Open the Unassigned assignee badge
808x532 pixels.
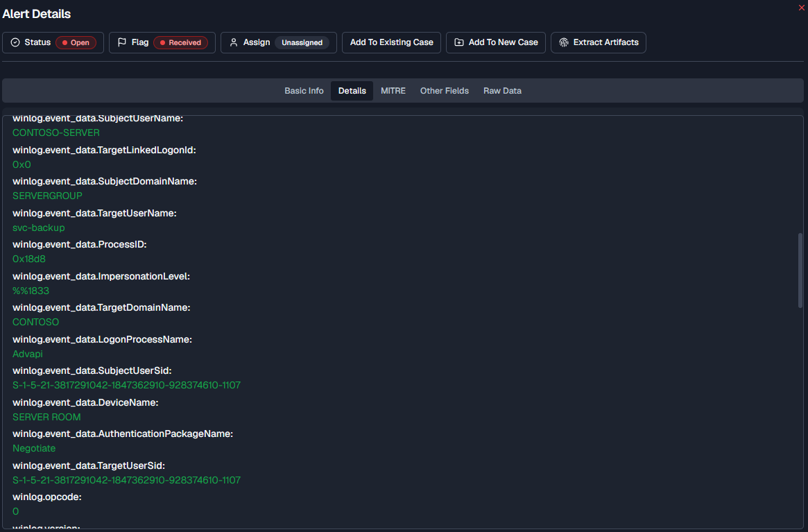coord(302,42)
